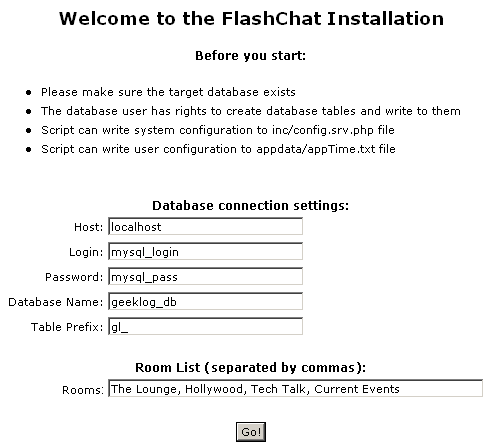Image resolution: width=490 pixels, height=448 pixels.
Task: Click the "Table Prefix:" label
Action: coord(67,327)
